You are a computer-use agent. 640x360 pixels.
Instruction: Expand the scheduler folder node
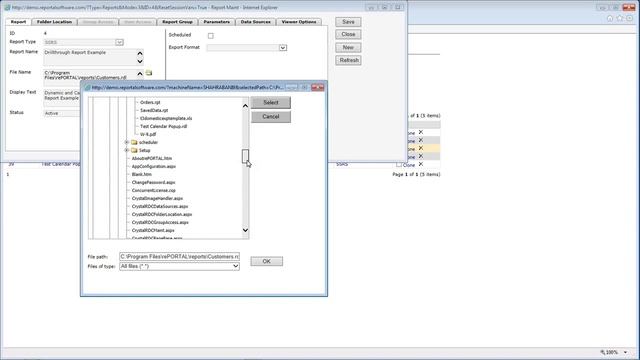(x=127, y=142)
